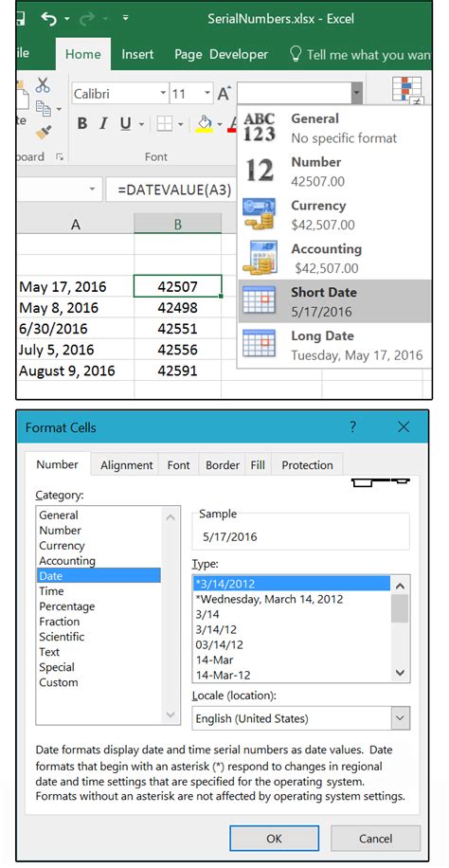
Task: Select cell with value 42591
Action: [178, 371]
